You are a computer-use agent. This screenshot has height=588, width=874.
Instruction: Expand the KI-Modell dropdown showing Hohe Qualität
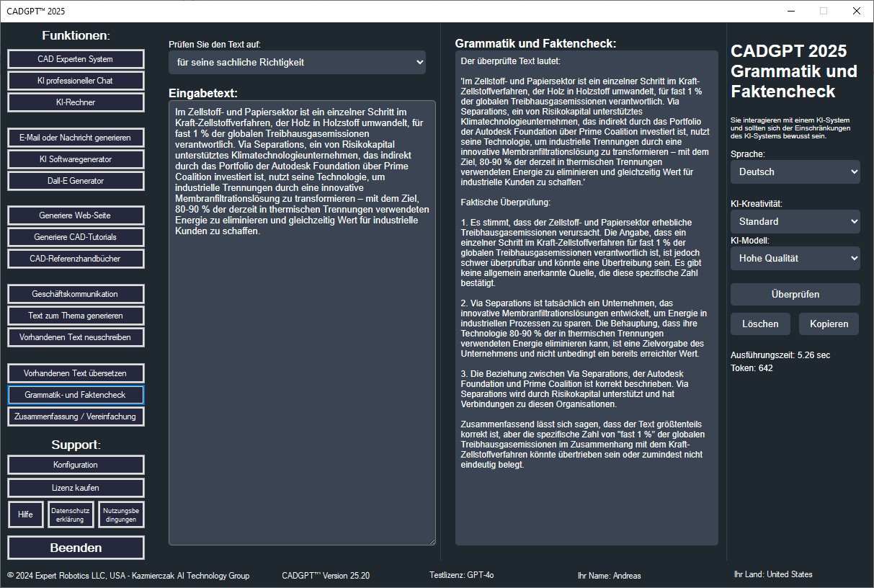click(795, 258)
